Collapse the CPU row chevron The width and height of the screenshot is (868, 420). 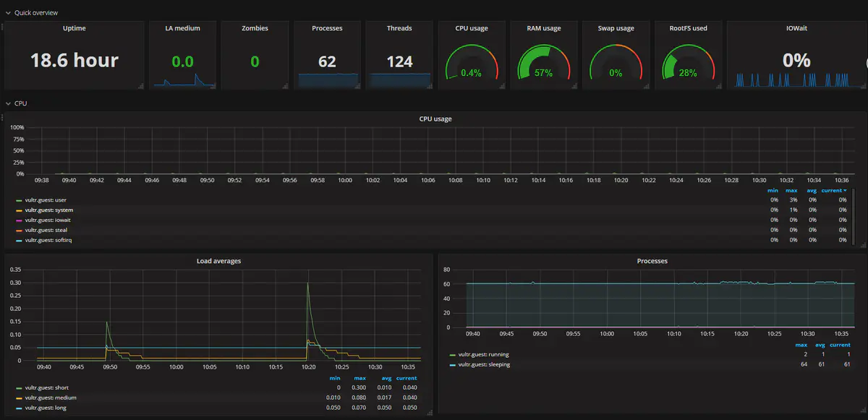pyautogui.click(x=8, y=103)
